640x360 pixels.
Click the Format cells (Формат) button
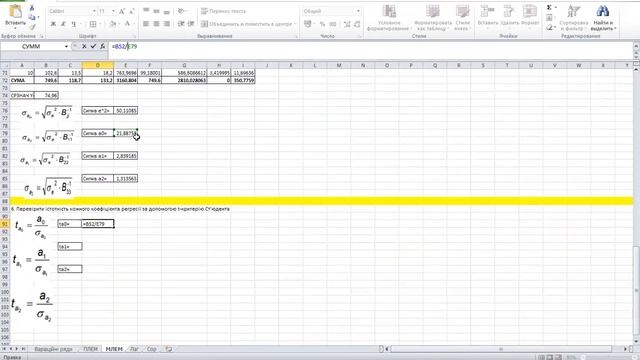(530, 18)
